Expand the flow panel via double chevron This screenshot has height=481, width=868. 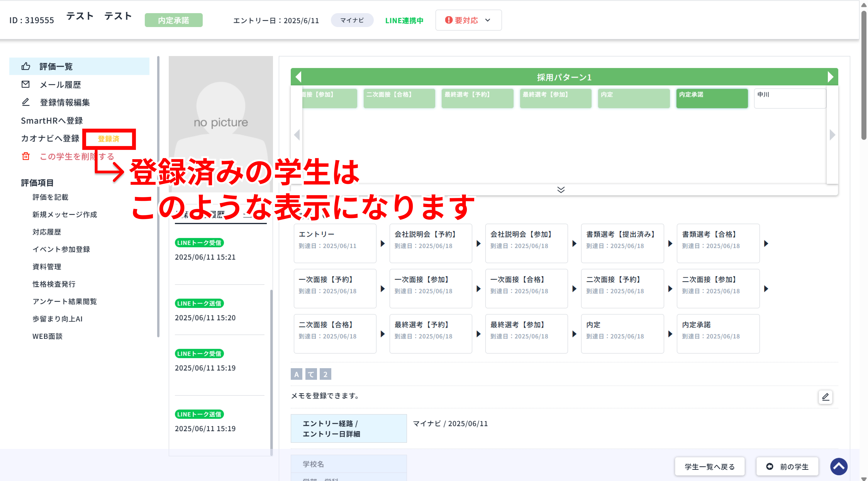coord(561,190)
